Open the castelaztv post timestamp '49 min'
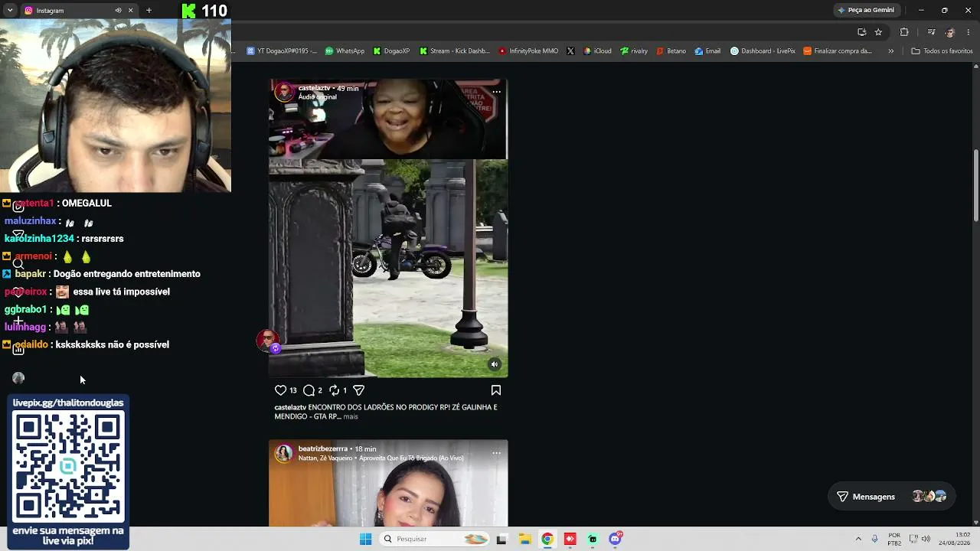The height and width of the screenshot is (551, 980). pyautogui.click(x=348, y=88)
